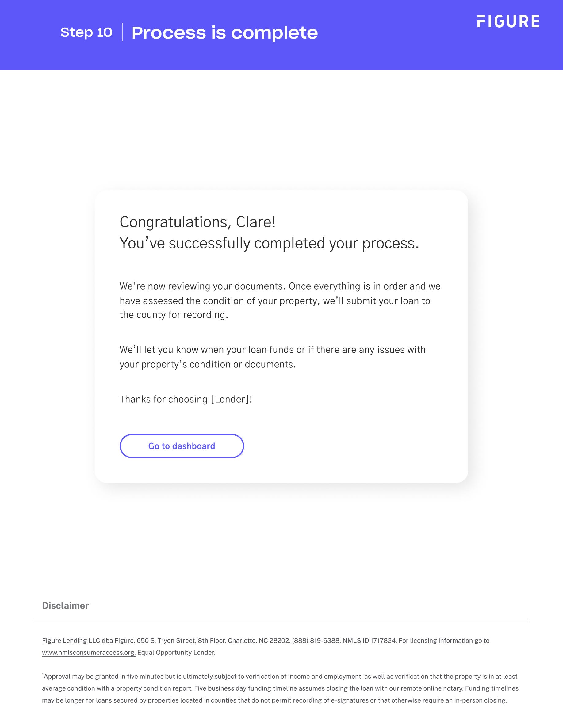Open the www.nmlsconsumeraccess.org link
Image resolution: width=563 pixels, height=728 pixels.
click(x=89, y=653)
